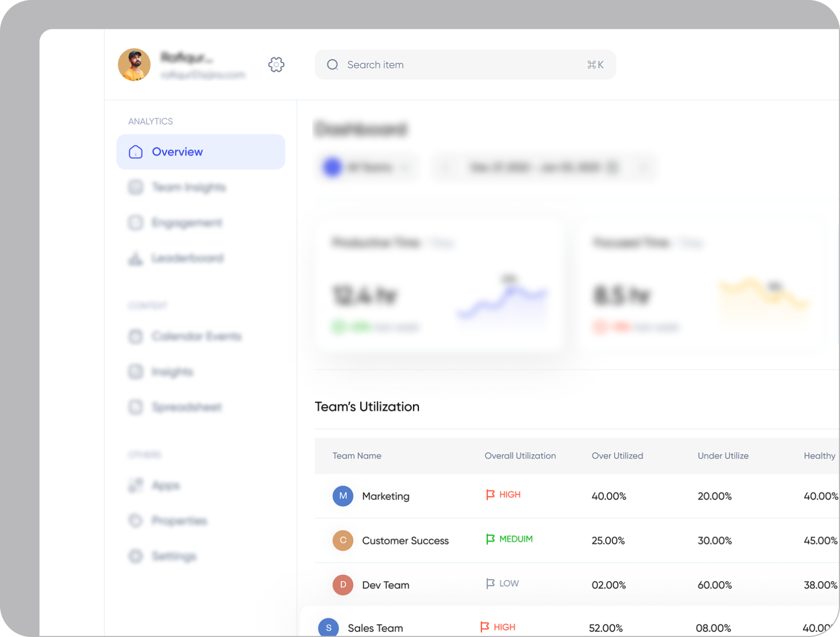Viewport: 840px width, 637px height.
Task: Click the Overview home icon
Action: pyautogui.click(x=136, y=152)
